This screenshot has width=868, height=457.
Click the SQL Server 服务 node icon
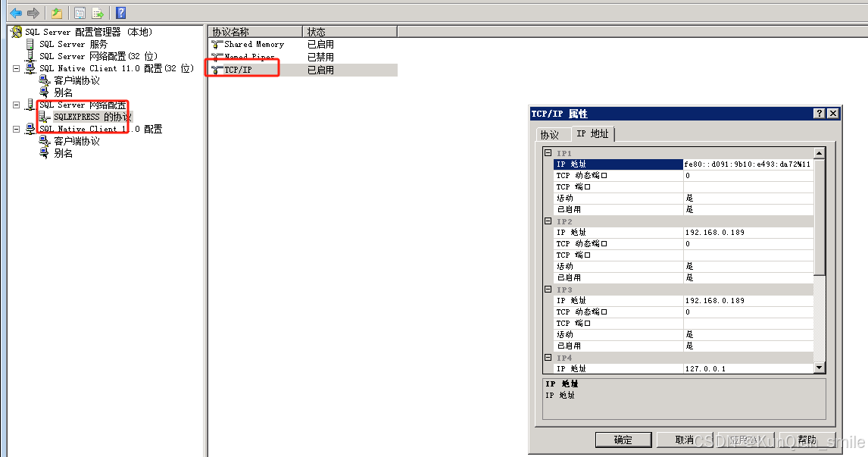click(30, 44)
